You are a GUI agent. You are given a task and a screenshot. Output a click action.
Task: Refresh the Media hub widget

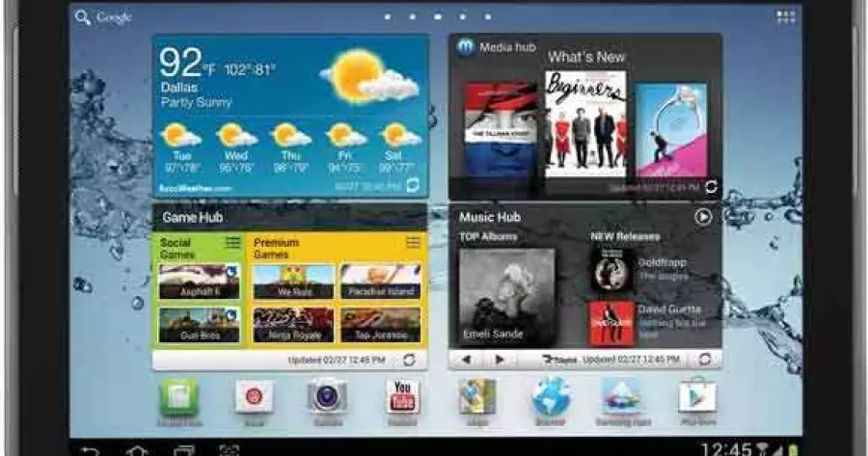pos(711,187)
